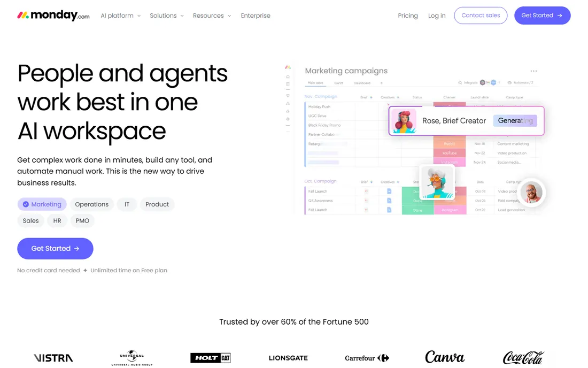Expand the Resources dropdown menu
The image size is (588, 368).
tap(212, 16)
